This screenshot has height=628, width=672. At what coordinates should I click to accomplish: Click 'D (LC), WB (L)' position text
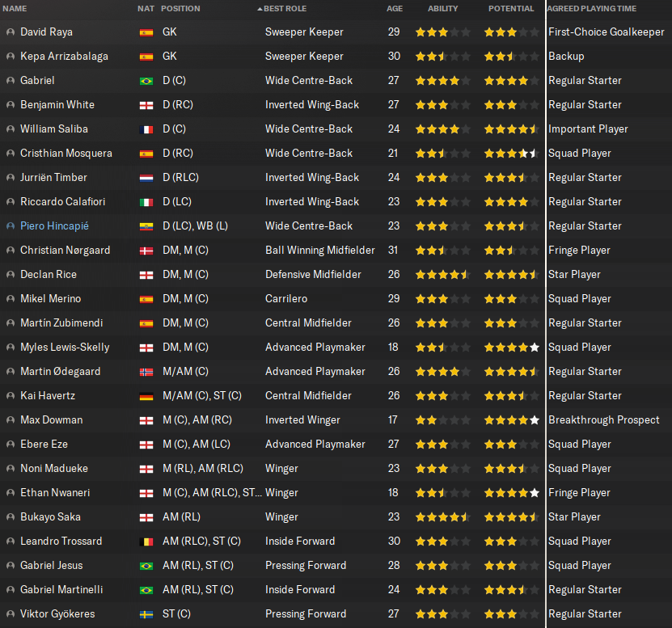(195, 226)
